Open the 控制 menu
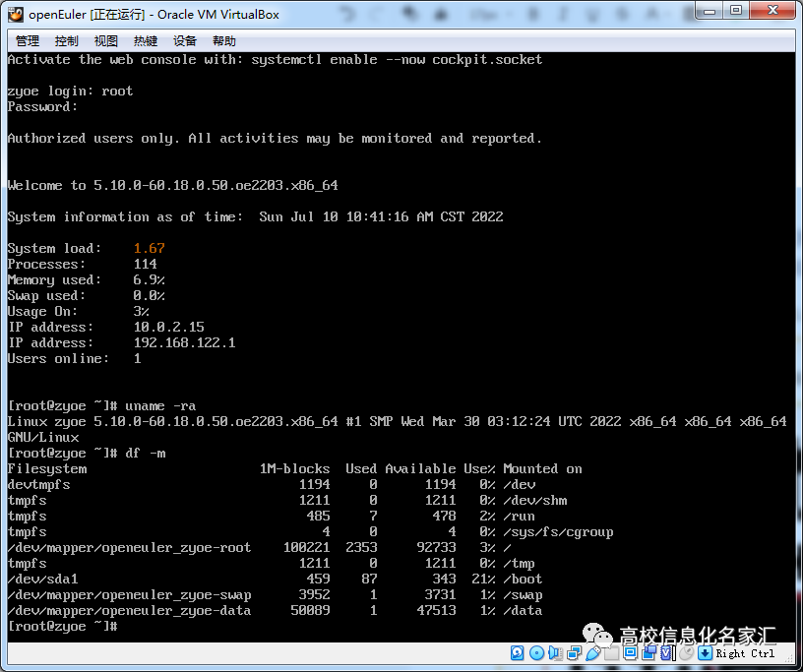Image resolution: width=803 pixels, height=672 pixels. coord(67,40)
